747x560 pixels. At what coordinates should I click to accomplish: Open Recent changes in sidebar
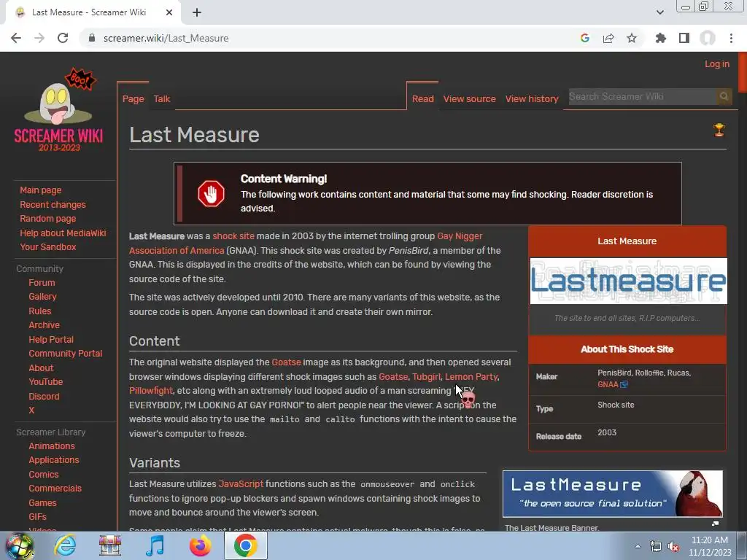(x=53, y=205)
